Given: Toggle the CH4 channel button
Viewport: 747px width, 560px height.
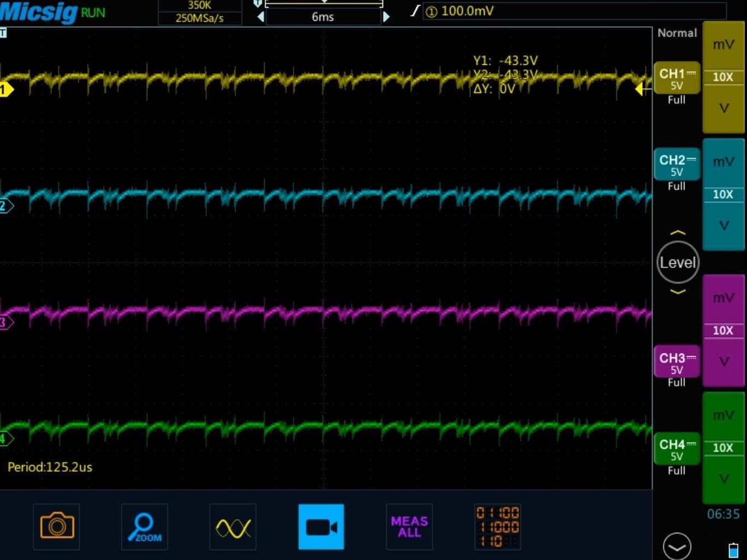Looking at the screenshot, I should point(677,449).
